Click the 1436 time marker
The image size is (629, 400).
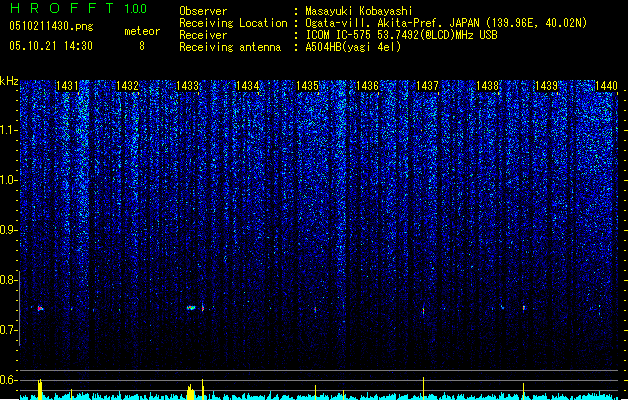[x=367, y=86]
